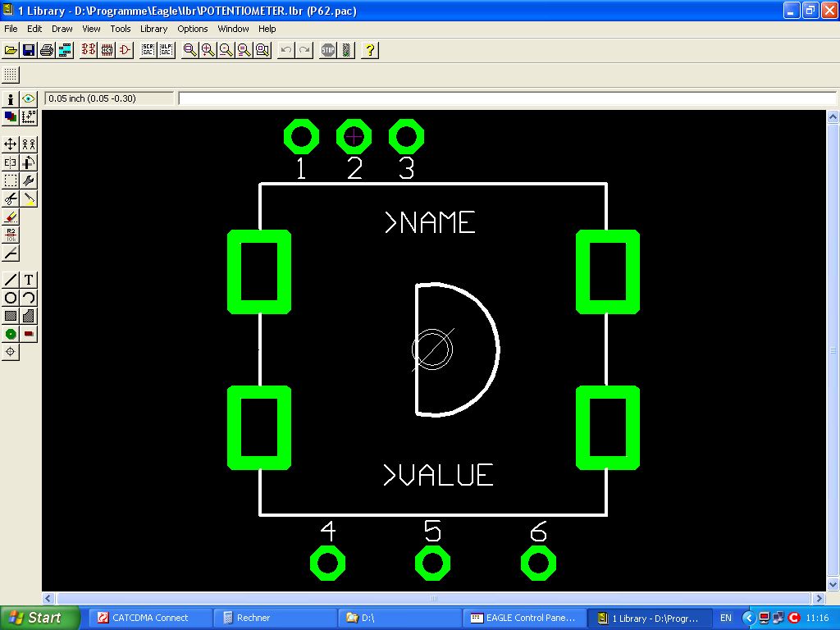
Task: Switch to EAGLE Control Panel taskbar button
Action: (524, 619)
